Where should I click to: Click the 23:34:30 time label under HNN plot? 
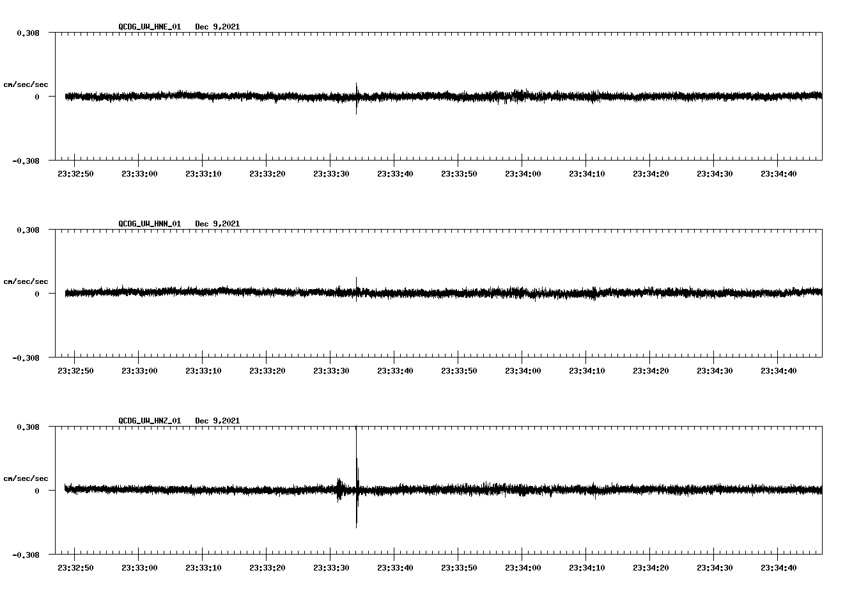tap(715, 371)
